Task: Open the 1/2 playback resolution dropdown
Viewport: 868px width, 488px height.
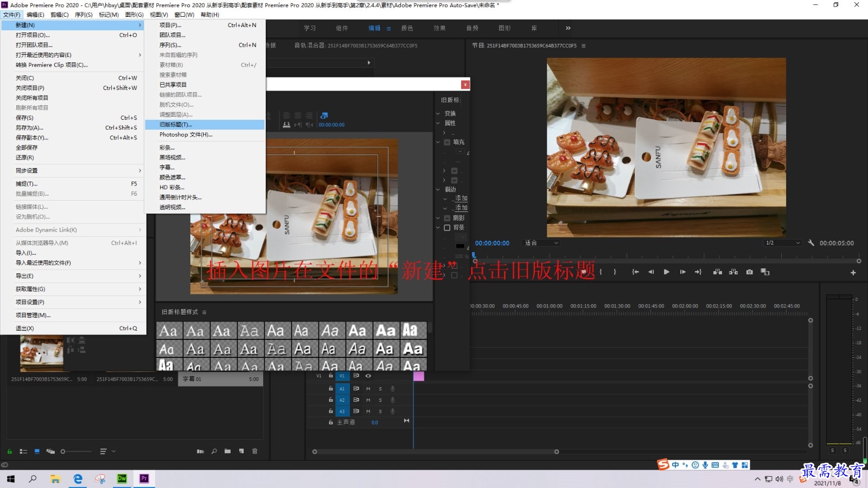Action: [x=782, y=243]
